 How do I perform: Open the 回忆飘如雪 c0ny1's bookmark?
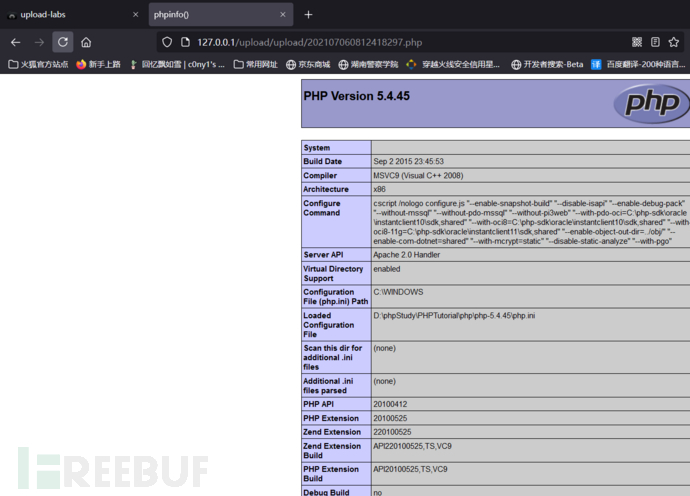point(177,65)
